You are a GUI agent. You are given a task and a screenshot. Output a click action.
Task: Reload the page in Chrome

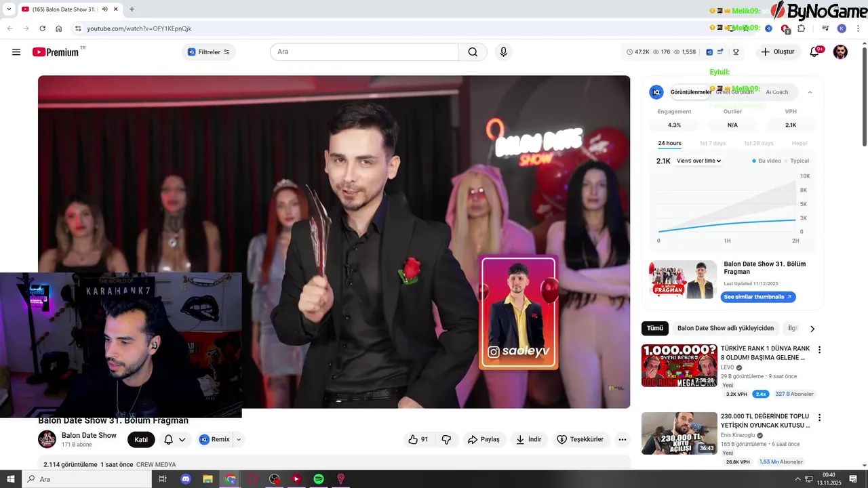(x=42, y=28)
